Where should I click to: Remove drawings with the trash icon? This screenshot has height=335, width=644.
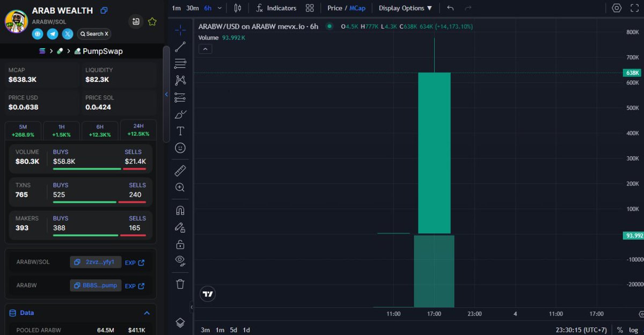pyautogui.click(x=180, y=284)
